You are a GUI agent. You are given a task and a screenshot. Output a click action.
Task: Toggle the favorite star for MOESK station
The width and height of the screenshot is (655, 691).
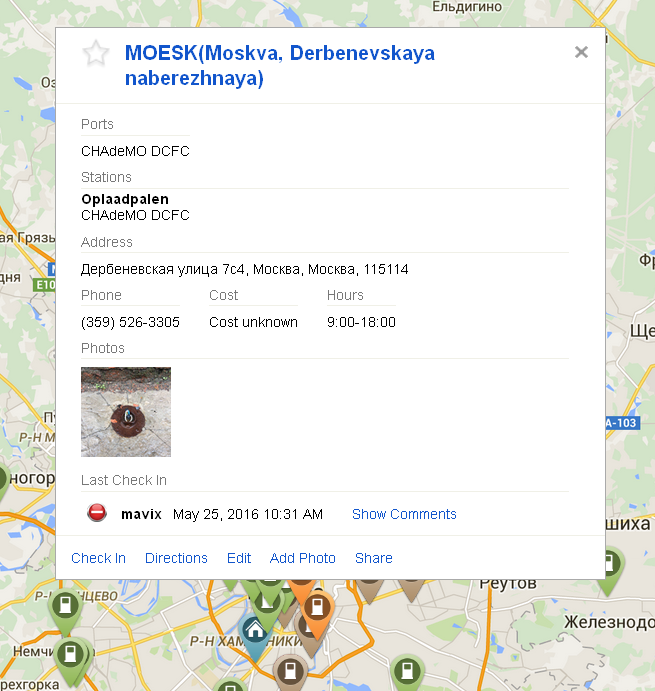(96, 53)
